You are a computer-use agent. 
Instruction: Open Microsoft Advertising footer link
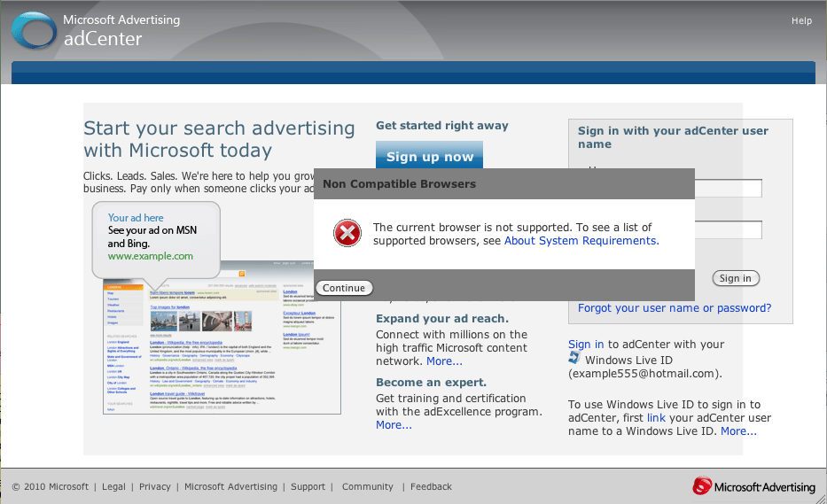(230, 486)
